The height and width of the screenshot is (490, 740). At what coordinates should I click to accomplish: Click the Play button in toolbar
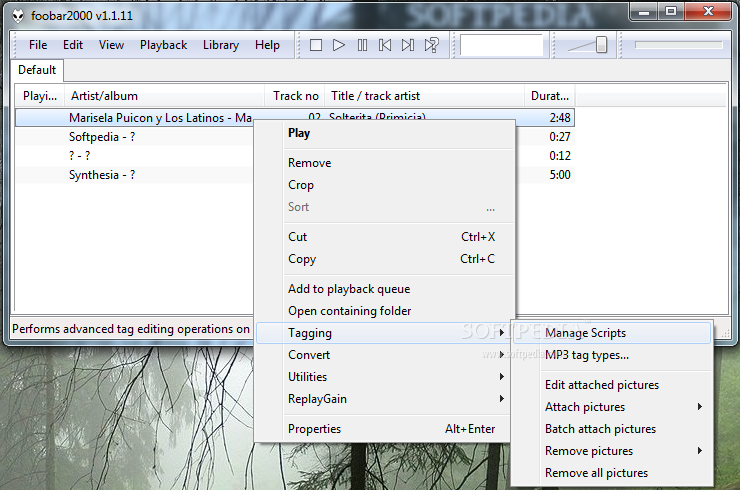[338, 45]
